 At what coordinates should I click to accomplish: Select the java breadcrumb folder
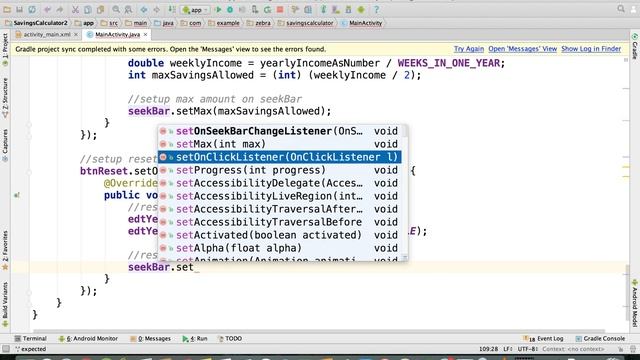(164, 23)
